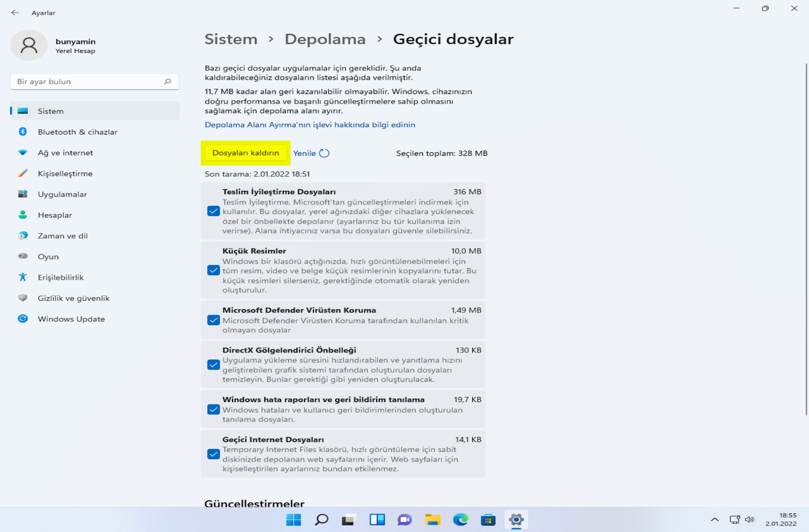Open the bunyamin user avatar

[29, 46]
